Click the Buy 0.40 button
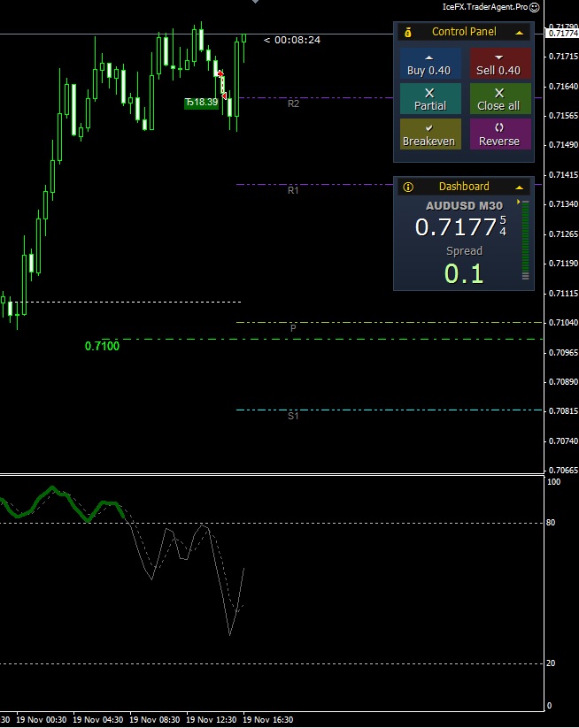This screenshot has width=579, height=728. coord(430,64)
